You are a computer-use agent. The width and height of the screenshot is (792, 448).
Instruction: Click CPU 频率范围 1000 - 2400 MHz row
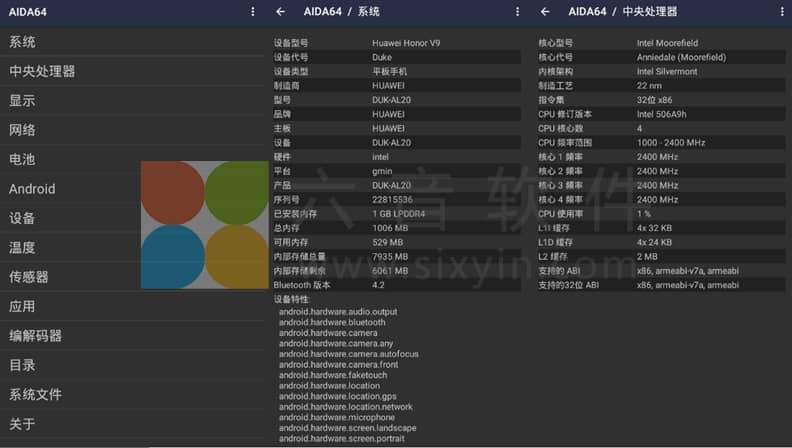coord(661,142)
